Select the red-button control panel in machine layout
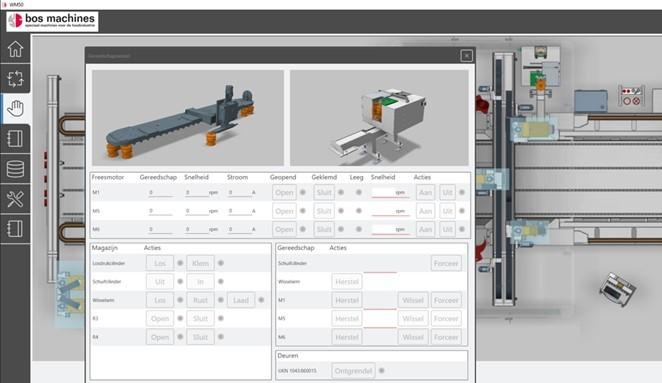The height and width of the screenshot is (383, 662). click(631, 96)
